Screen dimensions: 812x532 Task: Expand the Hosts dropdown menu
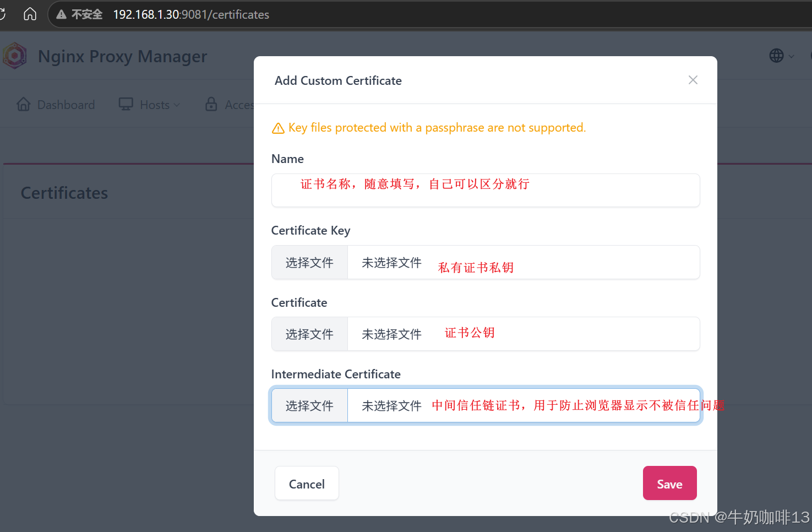point(149,105)
